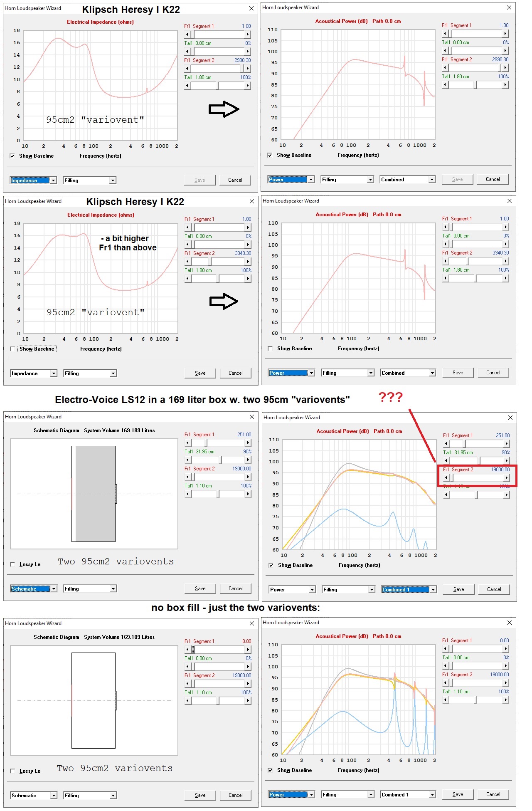Click right arrow of Tal1 1.80 cm slider in 2990.30 impedance window

(x=248, y=86)
